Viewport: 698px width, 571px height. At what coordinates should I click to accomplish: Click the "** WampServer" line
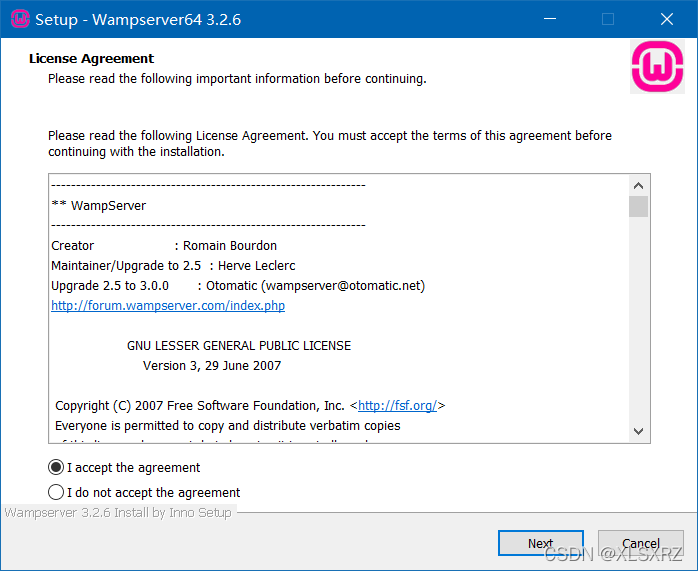[98, 206]
